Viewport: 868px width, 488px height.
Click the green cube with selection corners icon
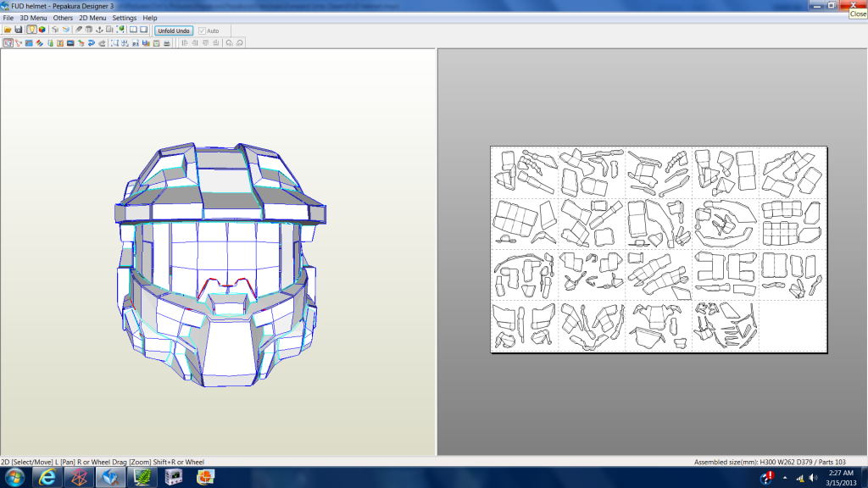[x=120, y=30]
